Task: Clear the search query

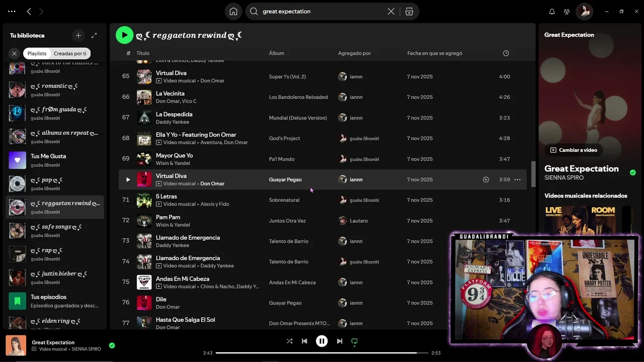Action: [x=391, y=12]
